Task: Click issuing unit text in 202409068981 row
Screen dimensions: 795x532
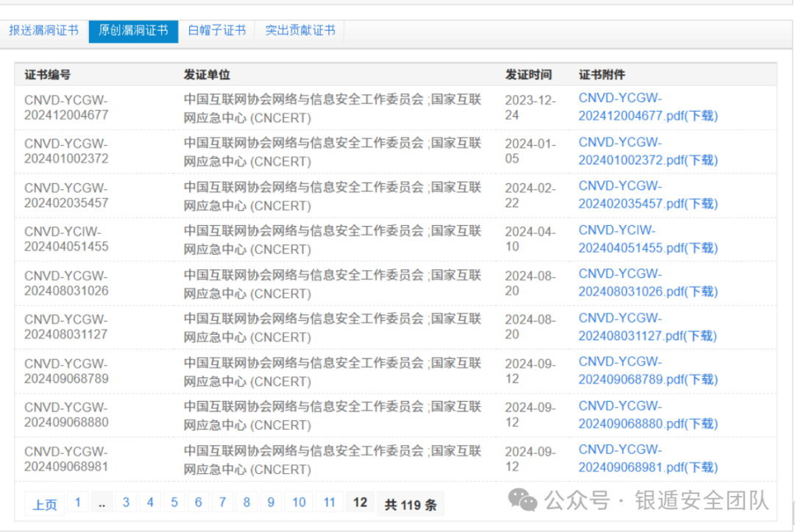Action: click(x=332, y=460)
